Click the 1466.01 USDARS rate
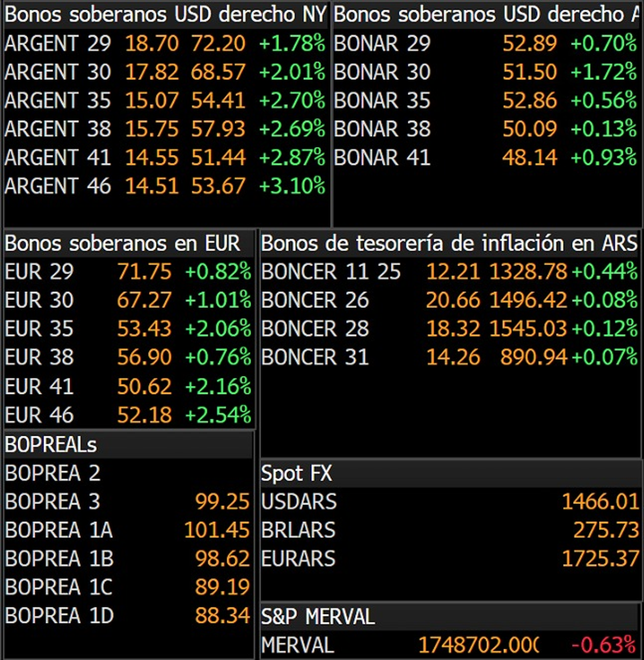644x660 pixels. (x=601, y=502)
